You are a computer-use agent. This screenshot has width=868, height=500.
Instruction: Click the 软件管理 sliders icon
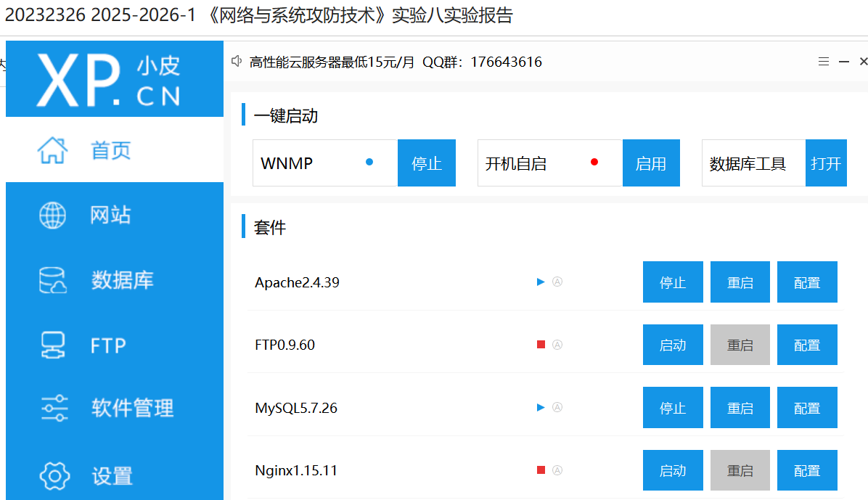(x=54, y=408)
